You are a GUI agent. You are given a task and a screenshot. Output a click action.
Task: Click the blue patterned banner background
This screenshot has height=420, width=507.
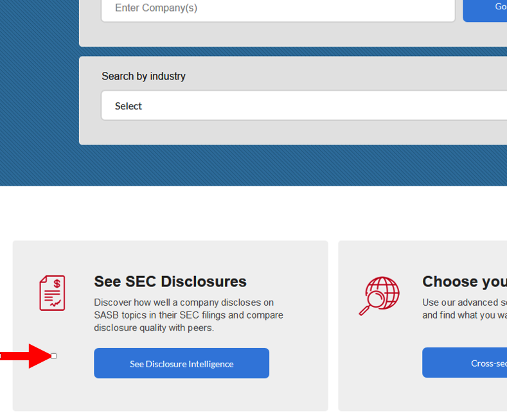(x=39, y=96)
